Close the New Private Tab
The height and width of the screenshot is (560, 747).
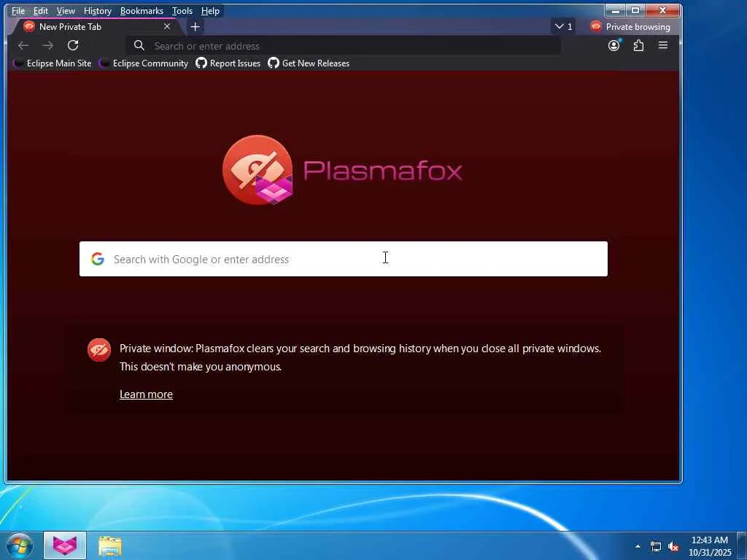pyautogui.click(x=167, y=27)
